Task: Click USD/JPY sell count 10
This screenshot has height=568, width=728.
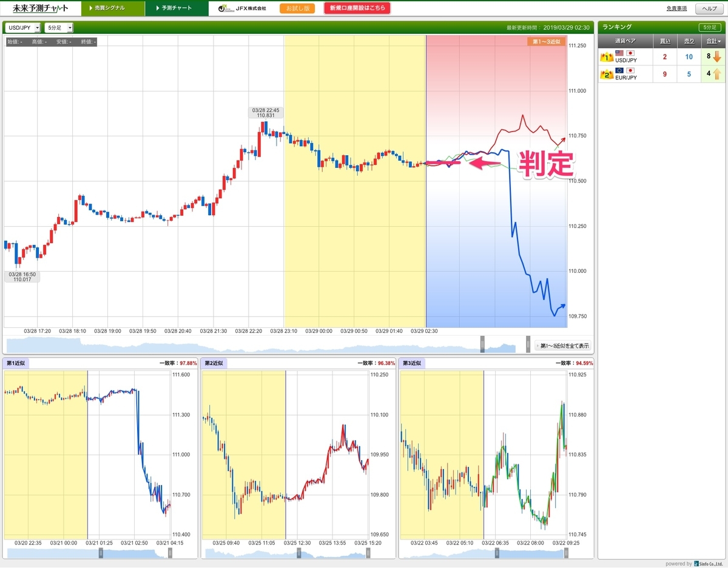Action: 689,57
